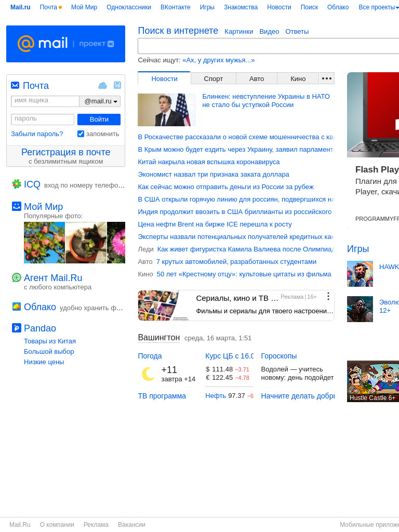Switch to the Спорт tab
399x532 pixels.
214,79
